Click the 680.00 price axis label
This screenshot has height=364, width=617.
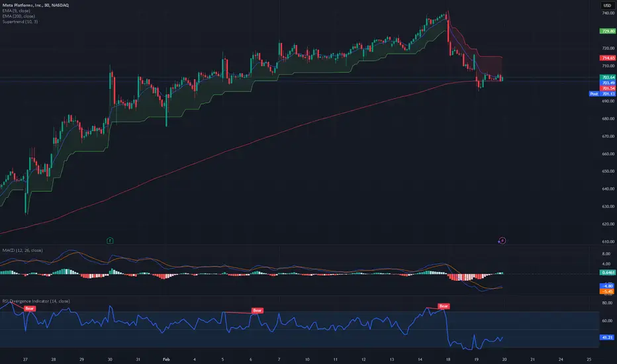point(608,118)
